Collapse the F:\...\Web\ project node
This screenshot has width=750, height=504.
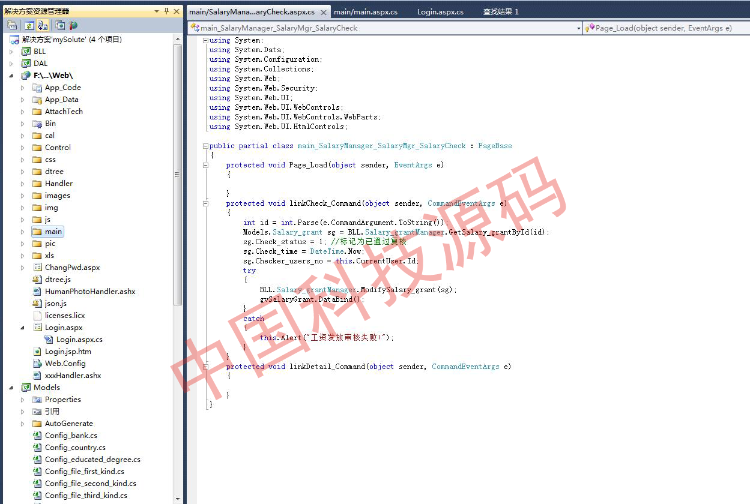11,76
